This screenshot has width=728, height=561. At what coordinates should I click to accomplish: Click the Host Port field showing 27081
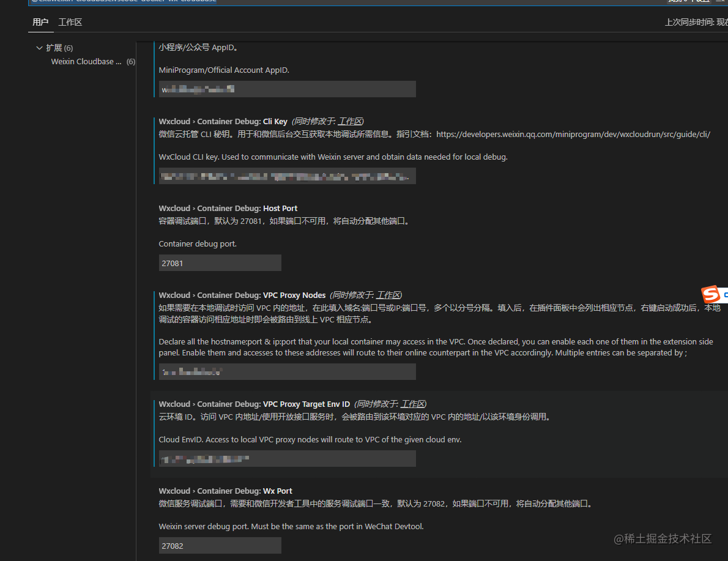220,263
